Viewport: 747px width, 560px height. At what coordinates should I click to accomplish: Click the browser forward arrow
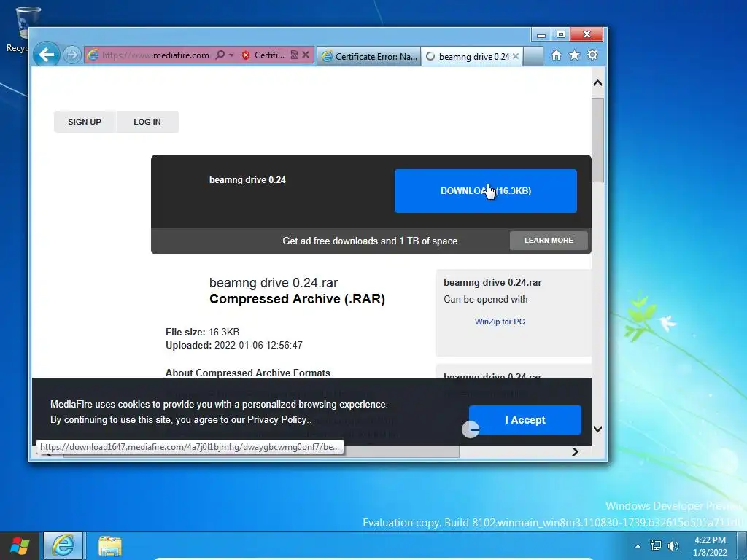(72, 55)
